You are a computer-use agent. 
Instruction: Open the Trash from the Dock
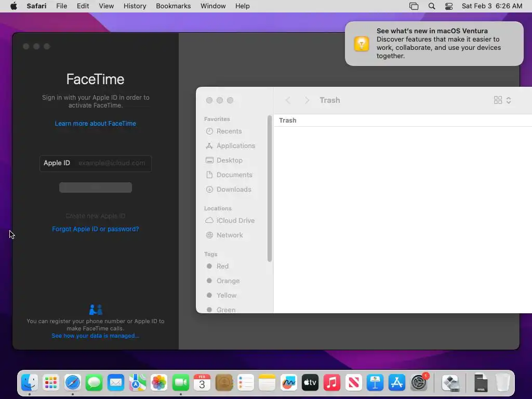tap(503, 383)
